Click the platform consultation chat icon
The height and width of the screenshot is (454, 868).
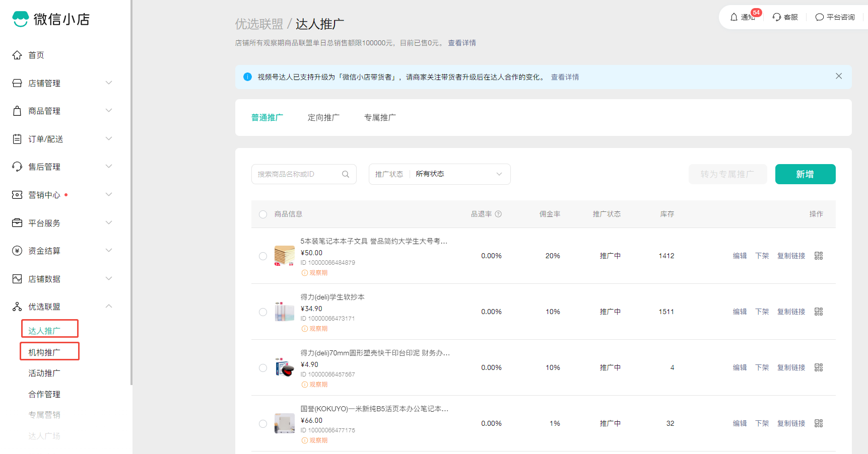(820, 17)
